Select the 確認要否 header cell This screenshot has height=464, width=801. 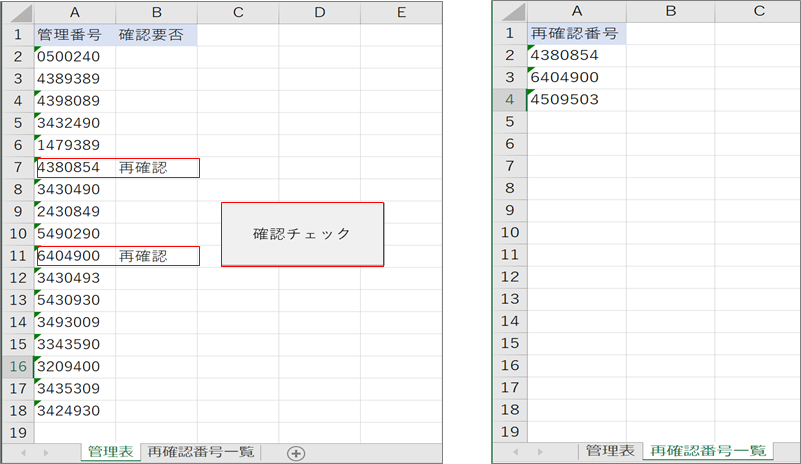[x=156, y=35]
